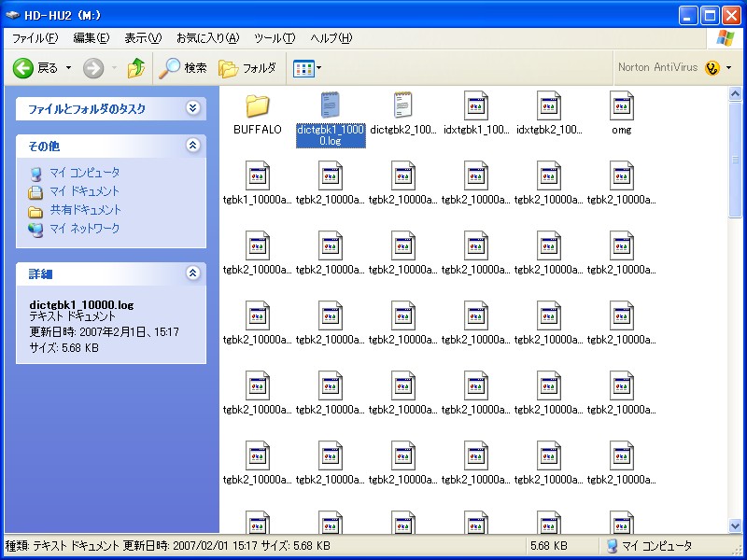The image size is (747, 560).
Task: Open the ツール(T) menu
Action: pyautogui.click(x=274, y=38)
